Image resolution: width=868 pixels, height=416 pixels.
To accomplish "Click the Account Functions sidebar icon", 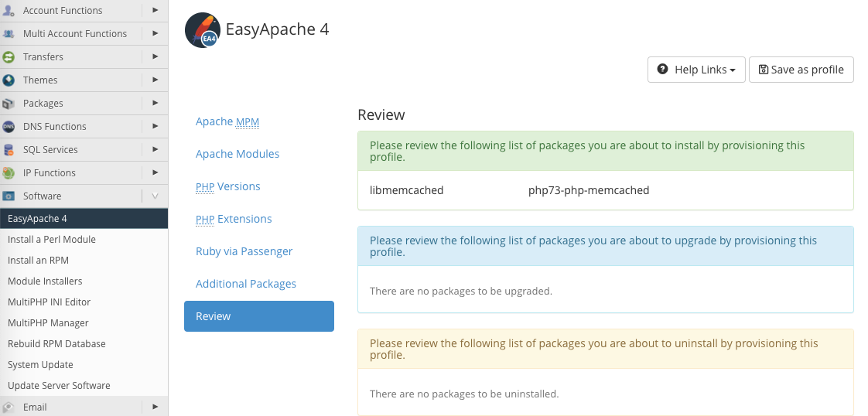I will pos(9,10).
